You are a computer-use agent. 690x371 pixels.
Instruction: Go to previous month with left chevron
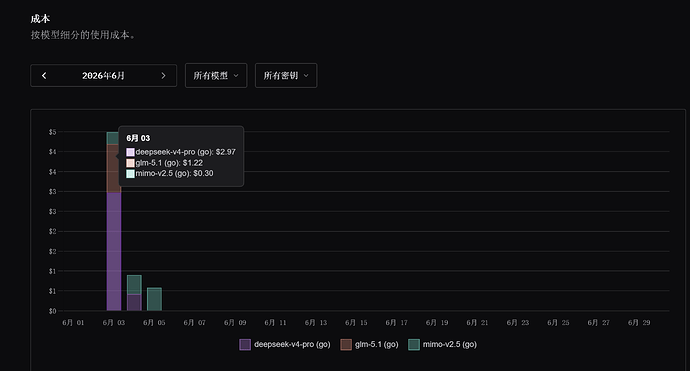tap(44, 76)
